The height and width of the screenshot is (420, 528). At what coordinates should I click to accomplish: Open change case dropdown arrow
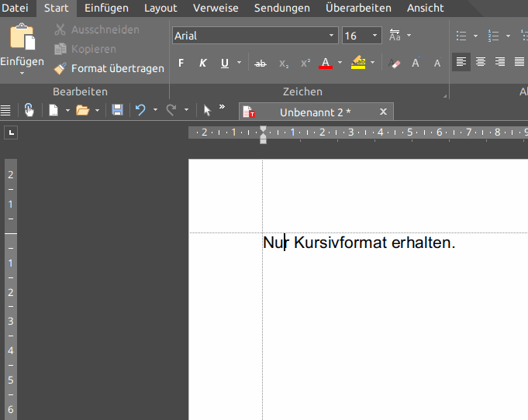[x=409, y=35]
